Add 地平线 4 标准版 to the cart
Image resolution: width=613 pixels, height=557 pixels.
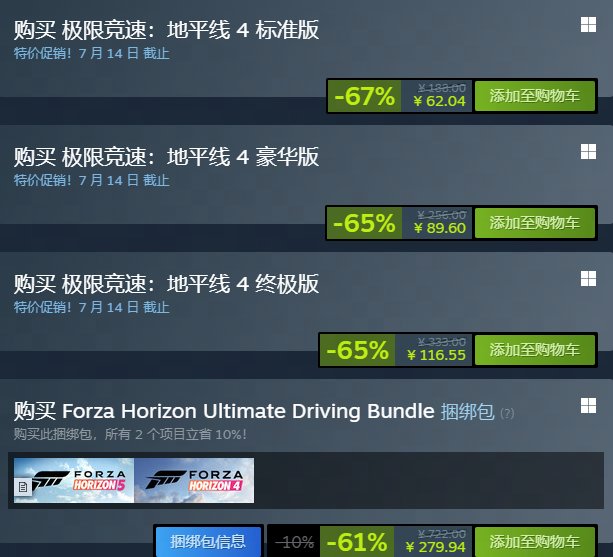tap(535, 96)
